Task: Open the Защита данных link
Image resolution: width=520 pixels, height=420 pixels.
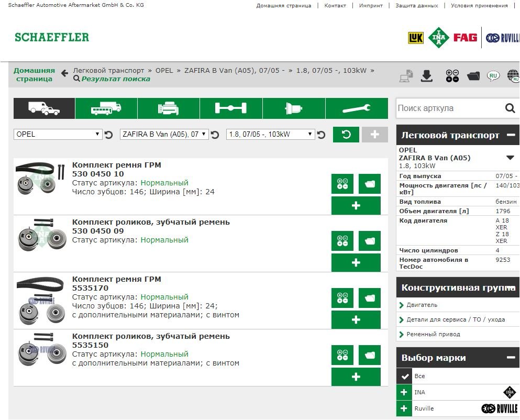Action: pos(416,5)
